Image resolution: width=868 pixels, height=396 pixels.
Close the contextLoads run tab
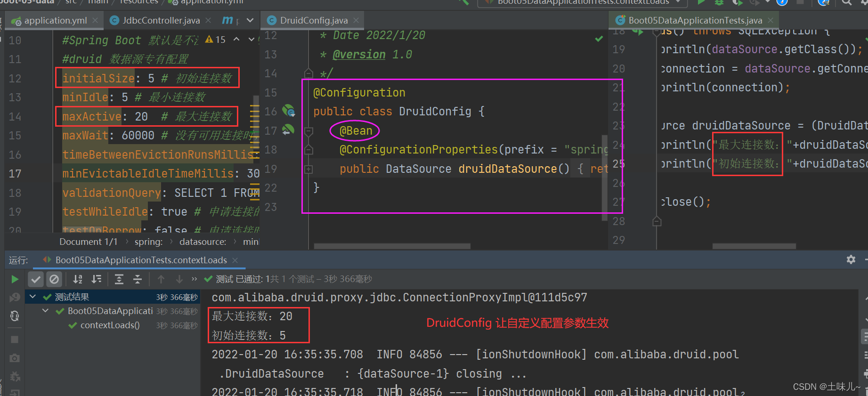point(235,260)
